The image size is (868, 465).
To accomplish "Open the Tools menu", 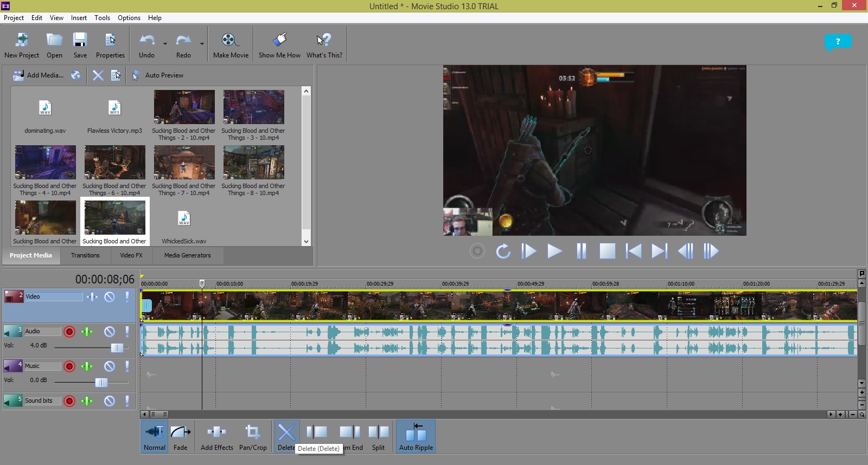I will (102, 18).
